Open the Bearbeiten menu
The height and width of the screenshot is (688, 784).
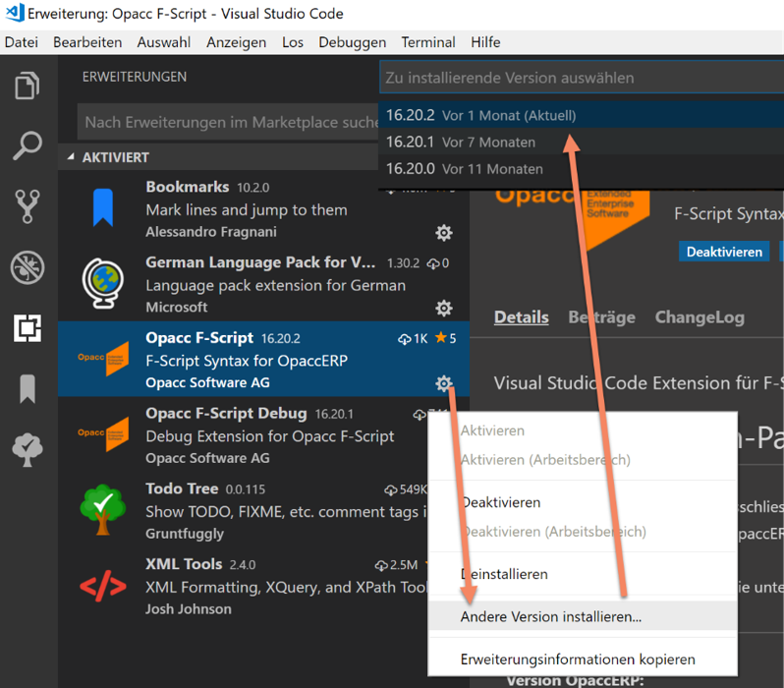pyautogui.click(x=87, y=42)
